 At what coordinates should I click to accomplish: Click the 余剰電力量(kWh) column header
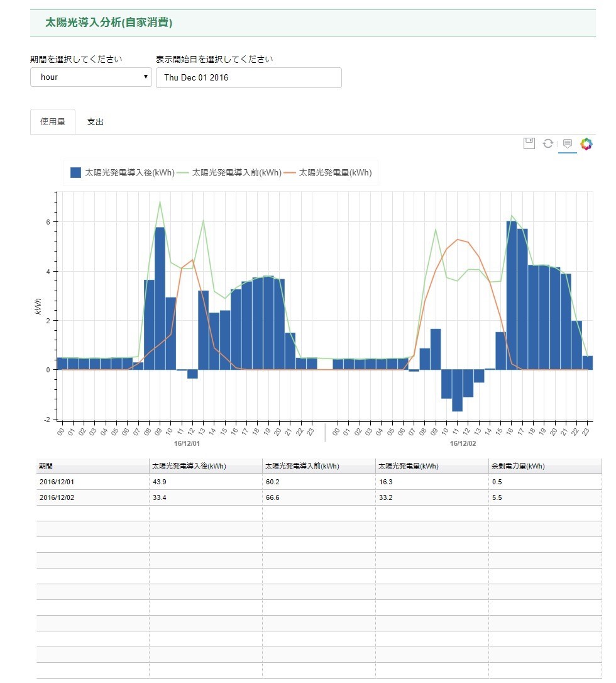[x=545, y=466]
